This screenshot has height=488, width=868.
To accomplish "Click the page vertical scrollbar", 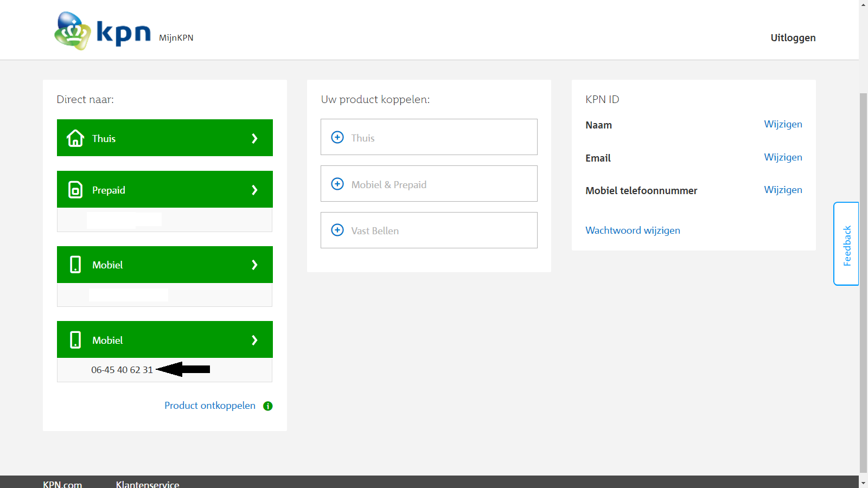I will 863,282.
